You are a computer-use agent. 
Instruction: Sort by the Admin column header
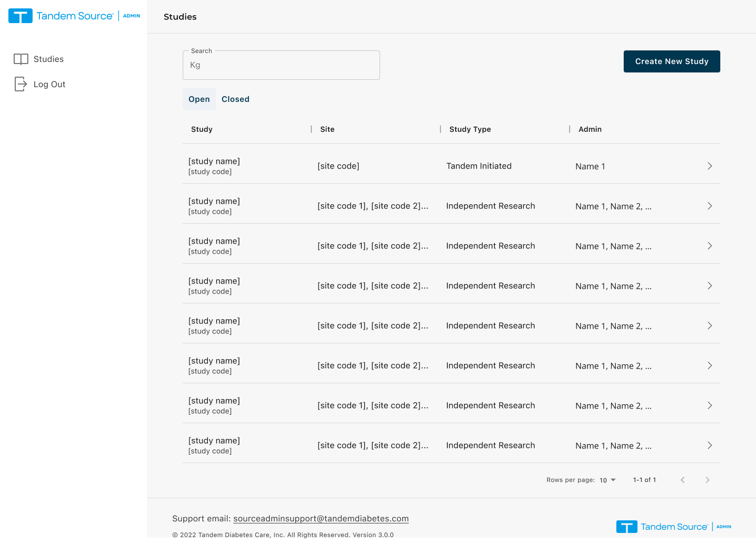click(x=590, y=129)
